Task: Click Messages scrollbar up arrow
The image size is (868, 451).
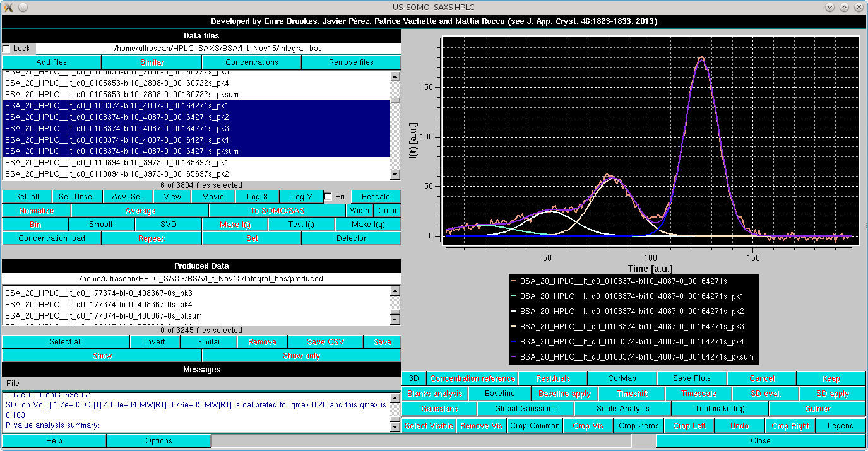Action: point(395,397)
